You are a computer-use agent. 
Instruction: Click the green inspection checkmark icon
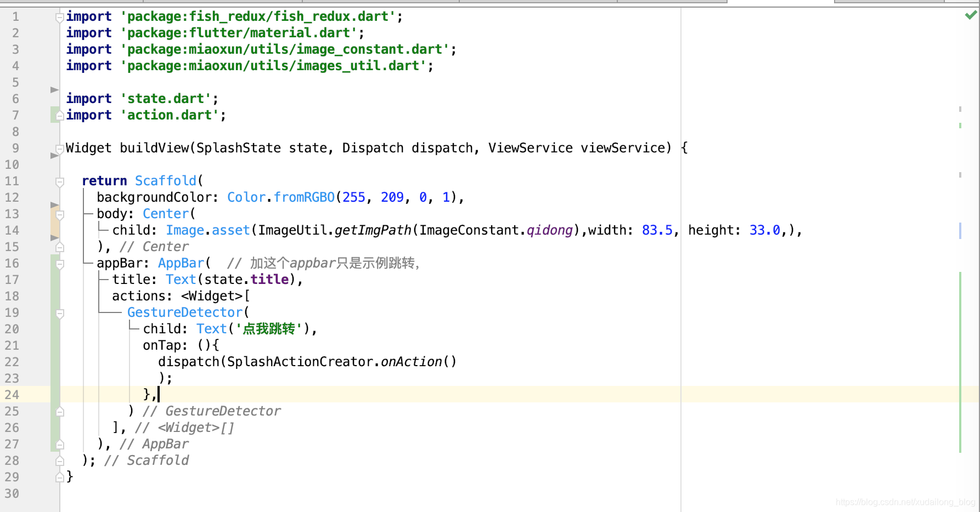pos(971,15)
